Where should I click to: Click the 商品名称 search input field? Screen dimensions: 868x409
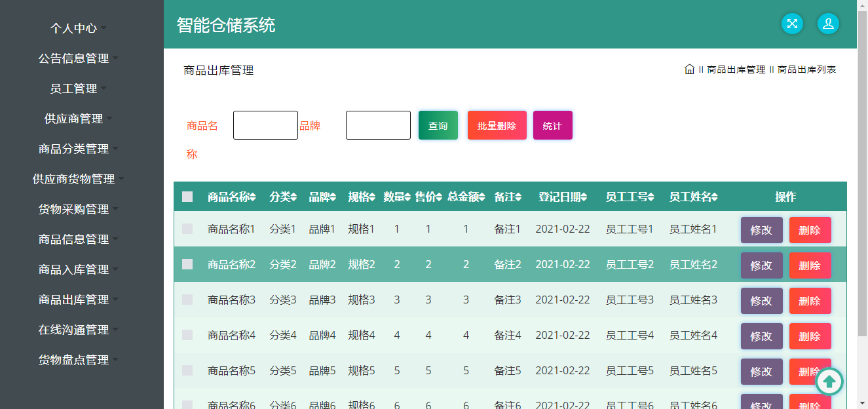tap(265, 125)
